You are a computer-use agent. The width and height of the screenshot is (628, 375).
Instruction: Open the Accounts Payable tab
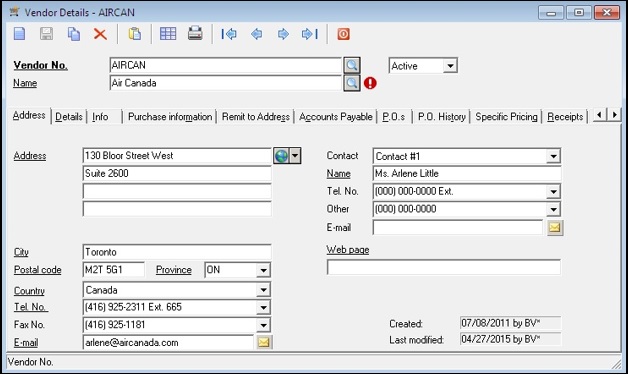336,117
